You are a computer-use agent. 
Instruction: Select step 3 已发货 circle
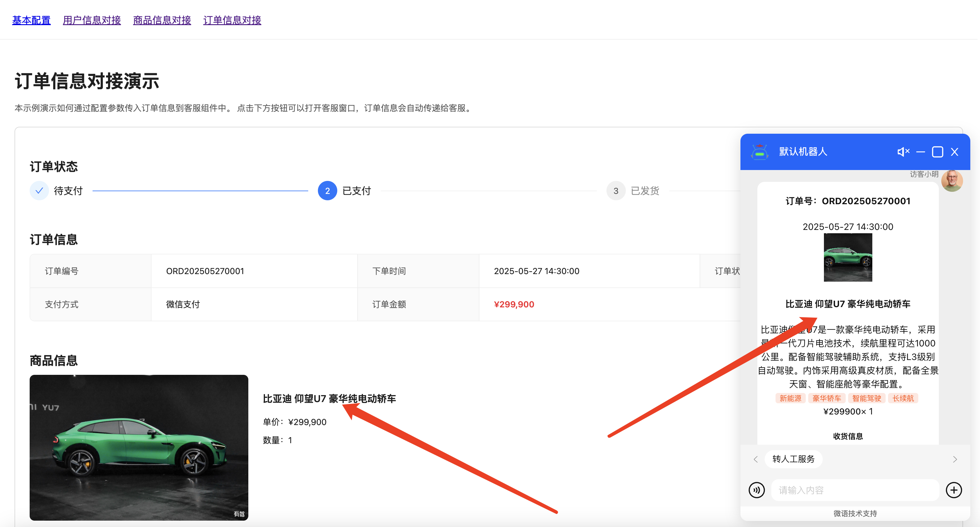pyautogui.click(x=616, y=191)
